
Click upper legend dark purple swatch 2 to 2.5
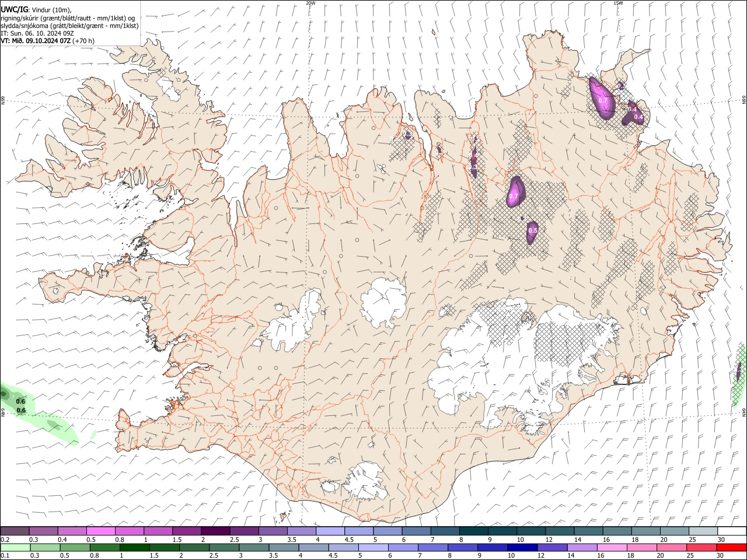click(215, 531)
